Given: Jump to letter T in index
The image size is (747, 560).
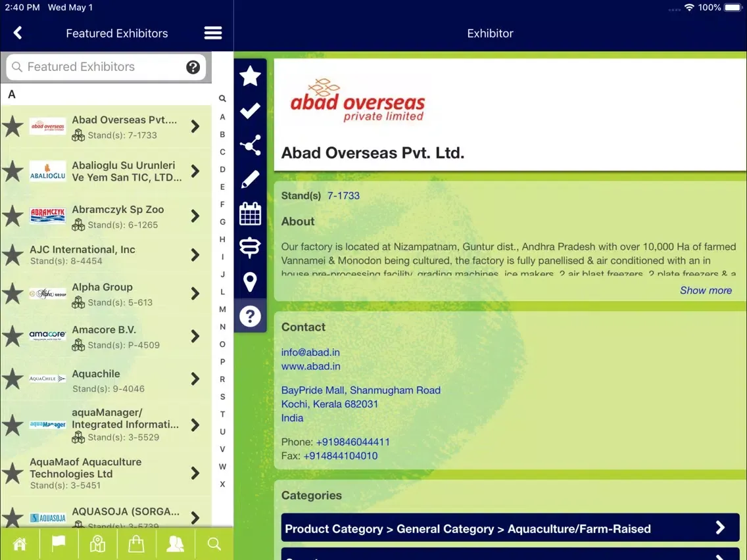Looking at the screenshot, I should pos(222,414).
